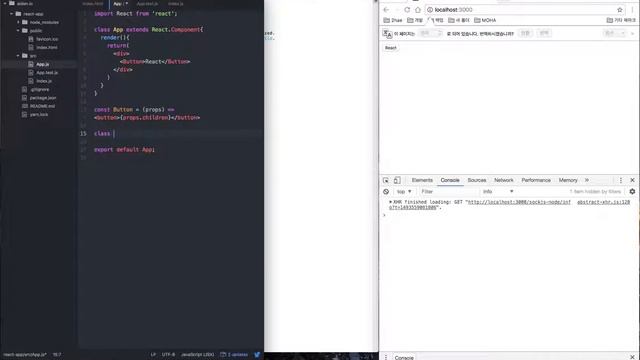
Task: Open the Chrome three-dot menu
Action: pos(632,10)
